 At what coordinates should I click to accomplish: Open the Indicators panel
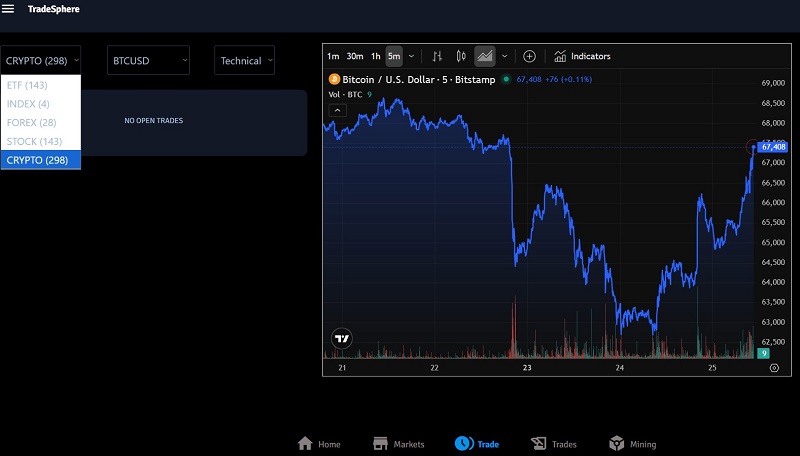581,57
